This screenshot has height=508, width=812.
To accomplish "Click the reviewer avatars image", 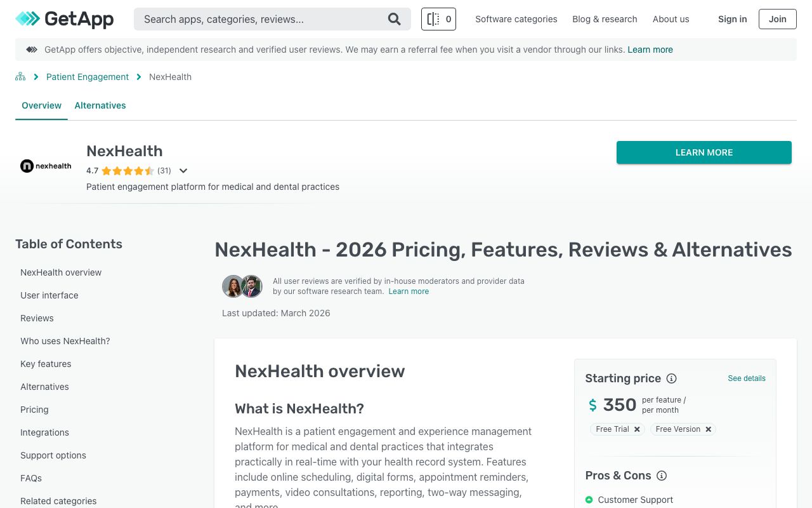I will pyautogui.click(x=242, y=286).
